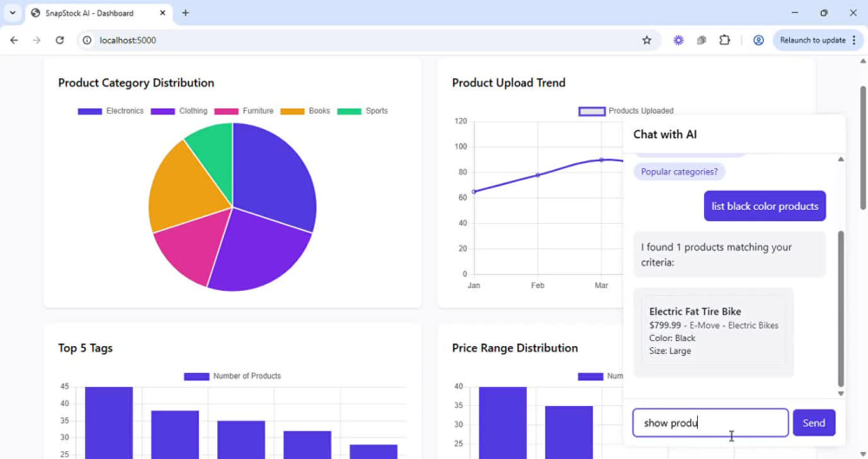Open the Chrome profile avatar
868x459 pixels.
pos(759,40)
